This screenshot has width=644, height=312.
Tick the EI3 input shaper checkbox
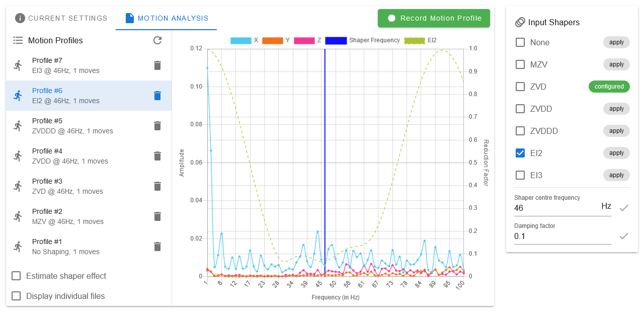(520, 175)
